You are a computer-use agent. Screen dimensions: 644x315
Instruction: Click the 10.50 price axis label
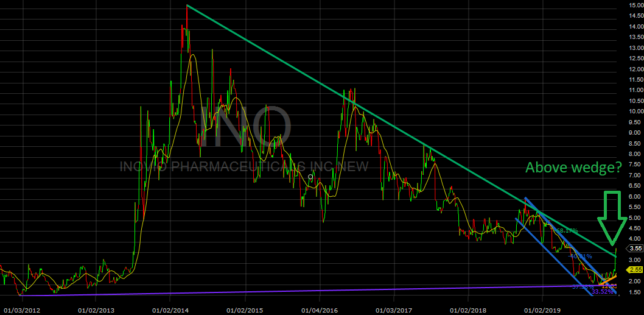click(x=635, y=101)
